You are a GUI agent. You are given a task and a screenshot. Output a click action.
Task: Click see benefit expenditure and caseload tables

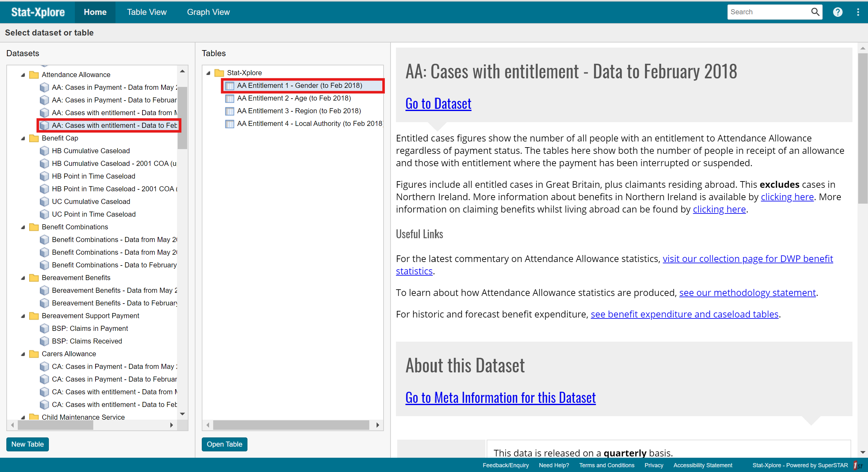(x=684, y=314)
